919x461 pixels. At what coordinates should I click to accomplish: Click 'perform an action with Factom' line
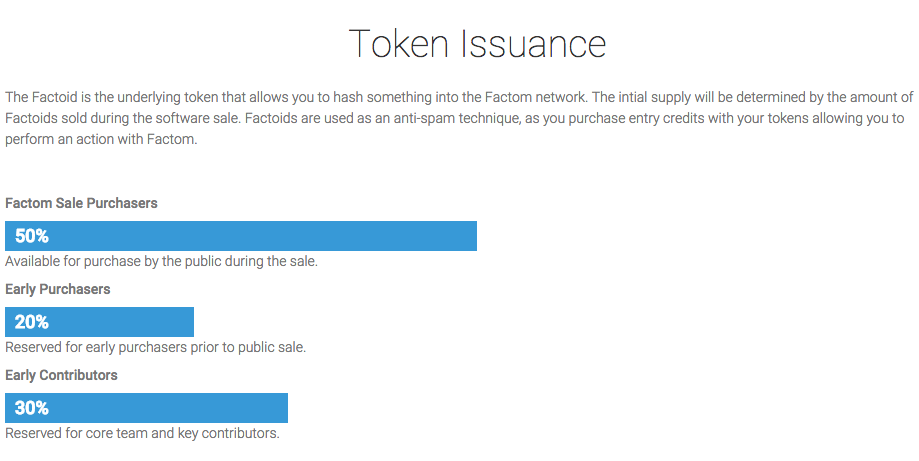[101, 140]
